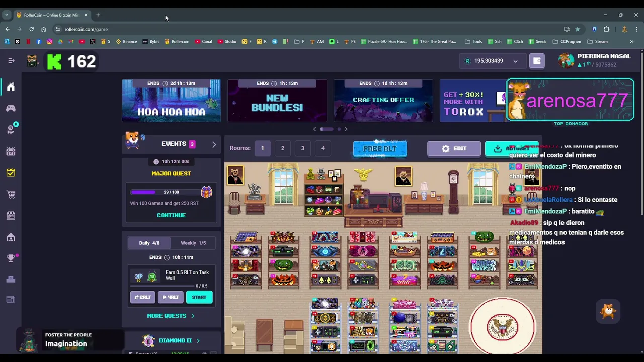Click CONTINUE on Major Quest
Image resolution: width=644 pixels, height=362 pixels.
point(171,215)
